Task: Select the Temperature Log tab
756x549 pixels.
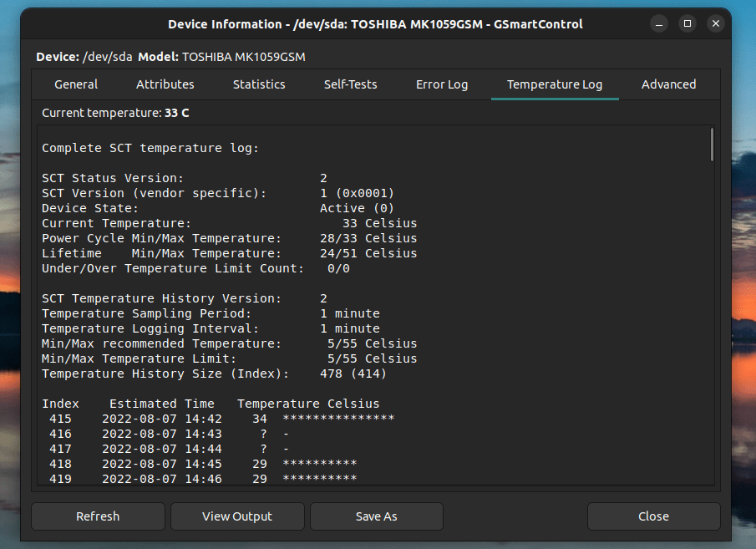Action: tap(555, 84)
